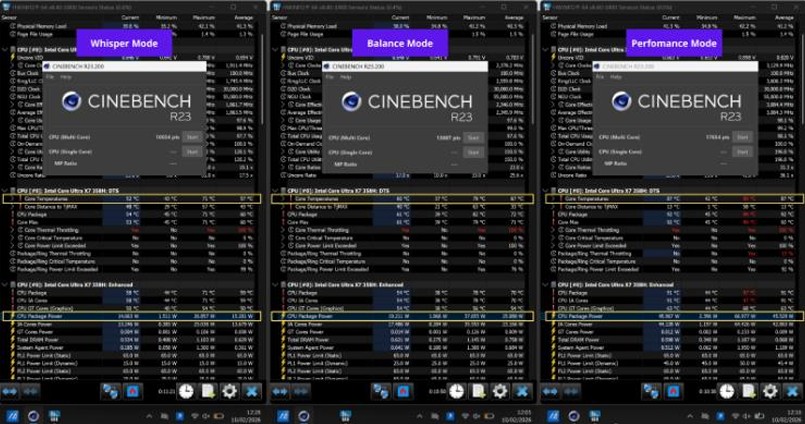Open Cinebench taskbar icon under Performance Mode panel
The image size is (805, 424).
(573, 416)
